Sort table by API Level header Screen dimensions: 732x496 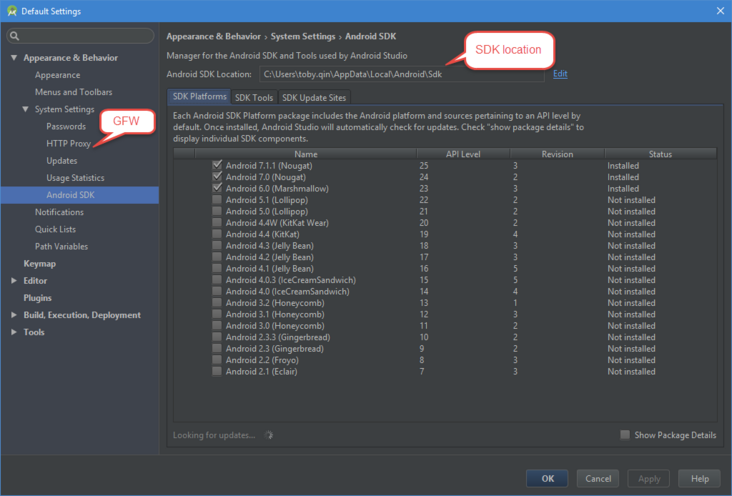(463, 154)
